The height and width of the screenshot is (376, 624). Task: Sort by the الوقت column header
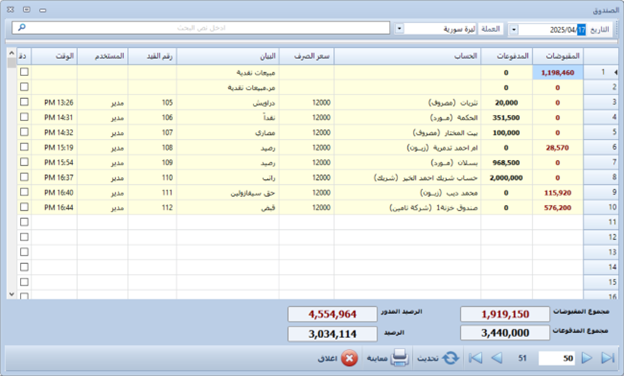point(54,56)
